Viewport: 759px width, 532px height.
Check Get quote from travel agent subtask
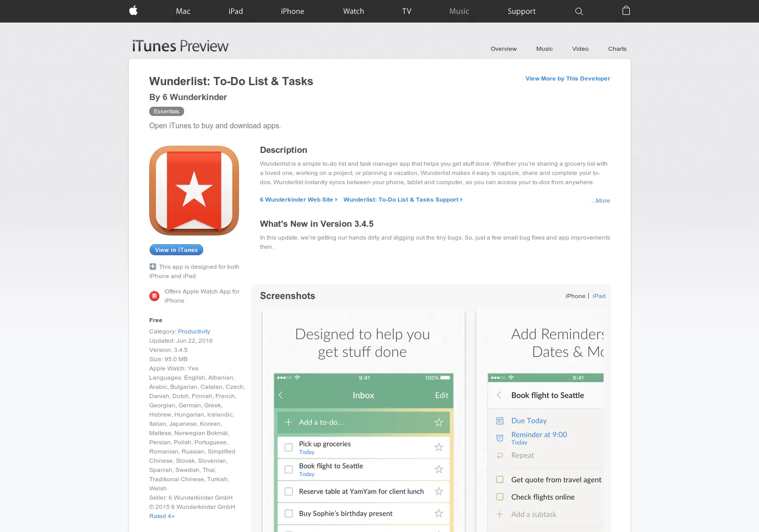coord(500,480)
